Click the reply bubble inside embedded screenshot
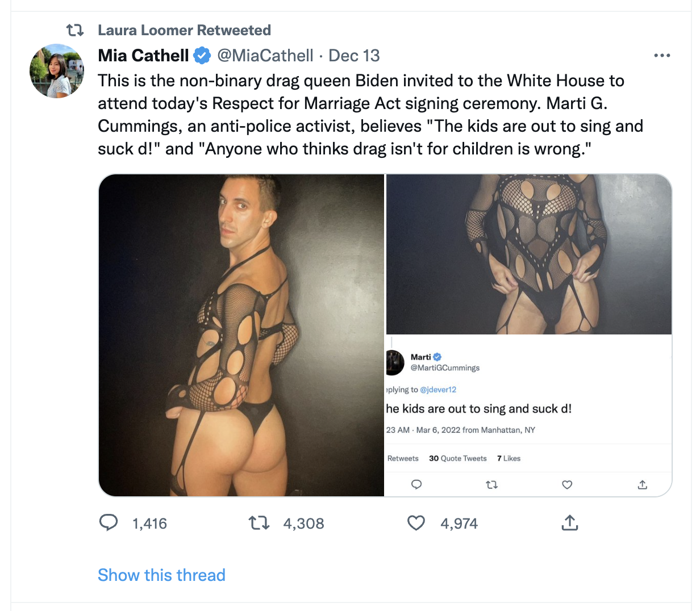This screenshot has height=611, width=700. pyautogui.click(x=416, y=485)
